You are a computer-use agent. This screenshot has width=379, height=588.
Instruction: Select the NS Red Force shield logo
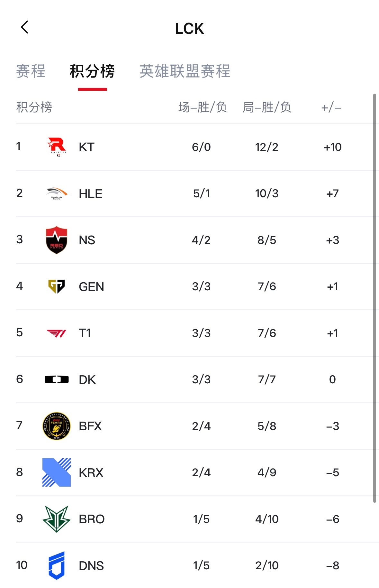pyautogui.click(x=57, y=240)
